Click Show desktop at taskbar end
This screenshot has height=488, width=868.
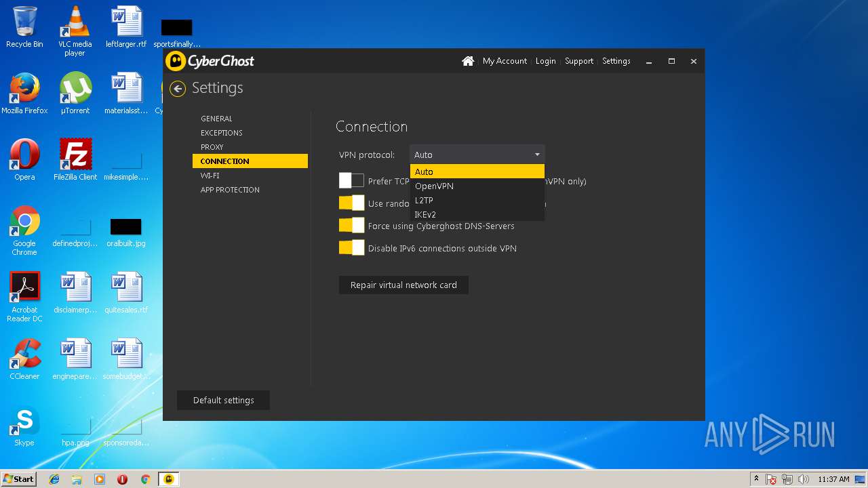[861, 479]
